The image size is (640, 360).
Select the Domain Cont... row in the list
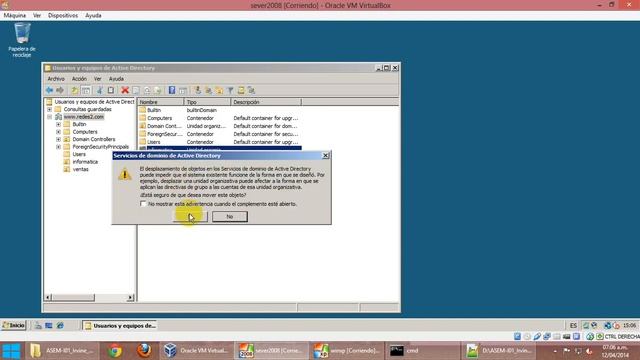(220, 126)
